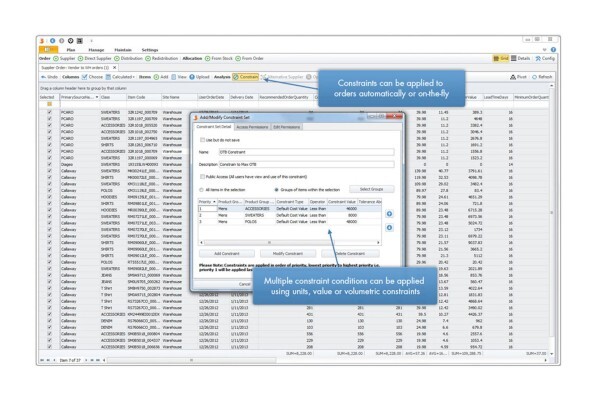600x400 pixels.
Task: Switch to Grid view
Action: [x=501, y=59]
